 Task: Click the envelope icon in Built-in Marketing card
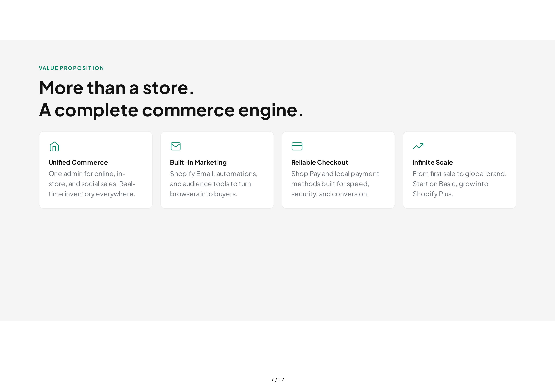(x=176, y=146)
